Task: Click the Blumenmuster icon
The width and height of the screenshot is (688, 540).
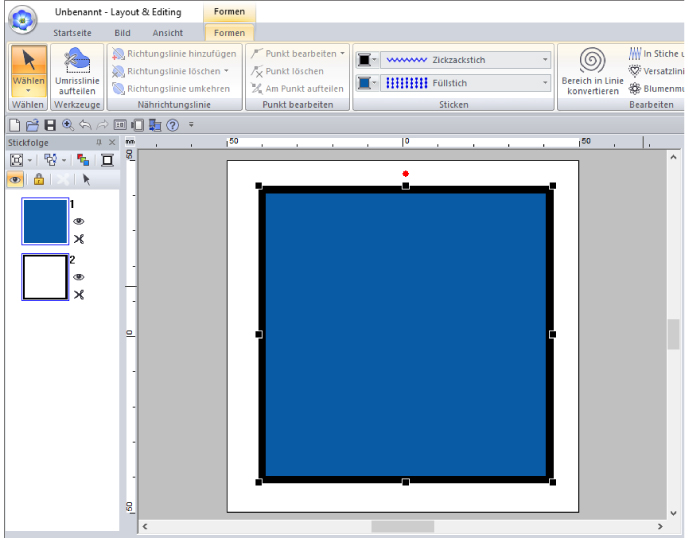Action: (634, 89)
